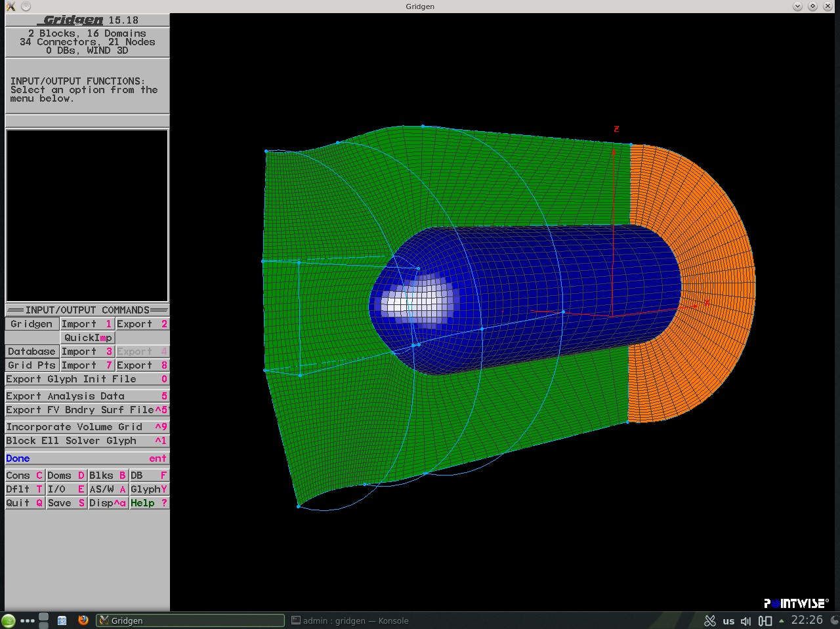Screen dimensions: 840x629
Task: Open the Disp display menu
Action: (108, 503)
